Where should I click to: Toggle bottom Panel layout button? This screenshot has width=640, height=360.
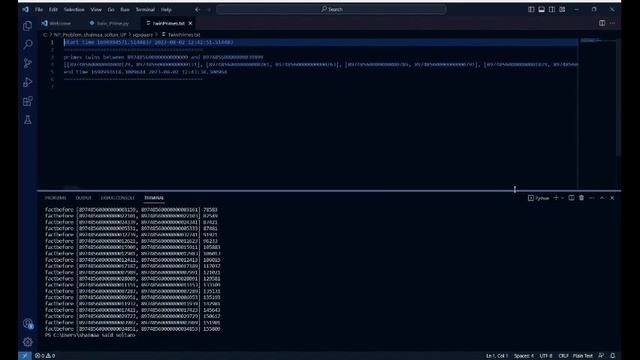(x=541, y=9)
